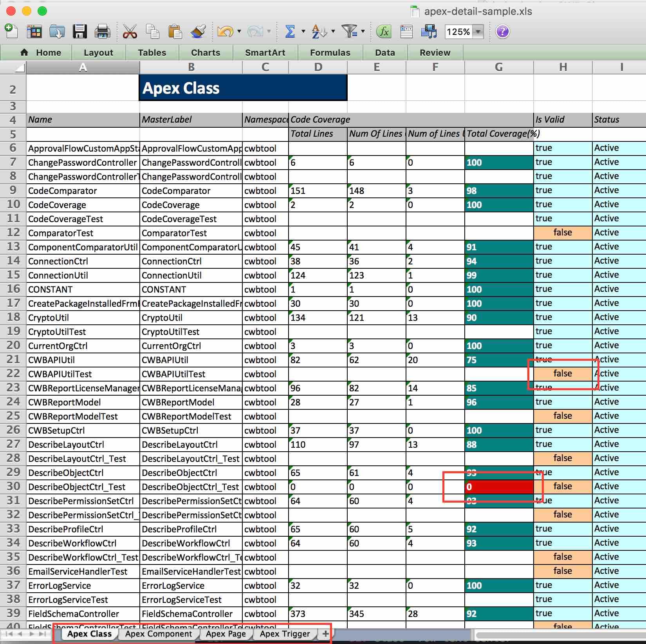This screenshot has height=644, width=646.
Task: Switch to the Apex Page sheet
Action: [x=226, y=634]
